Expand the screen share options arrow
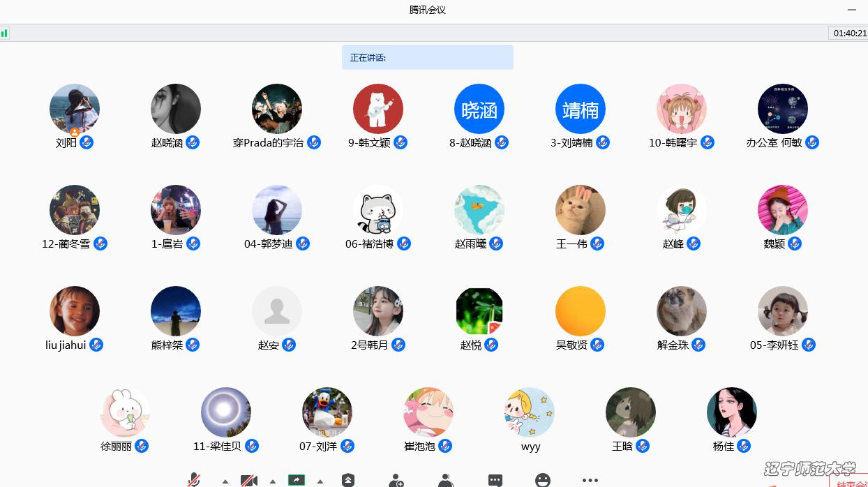868x487 pixels. (x=320, y=481)
